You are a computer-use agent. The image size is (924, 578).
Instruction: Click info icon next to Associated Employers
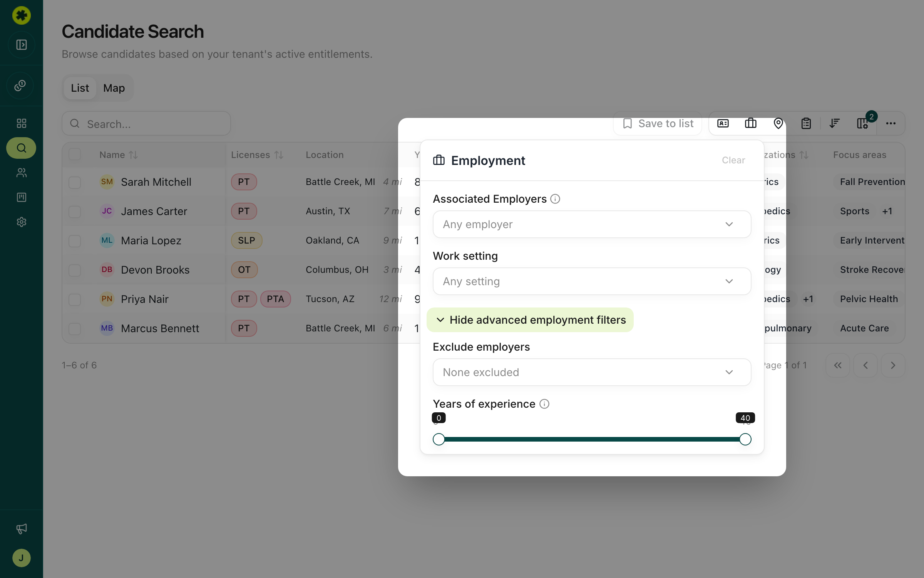point(555,199)
